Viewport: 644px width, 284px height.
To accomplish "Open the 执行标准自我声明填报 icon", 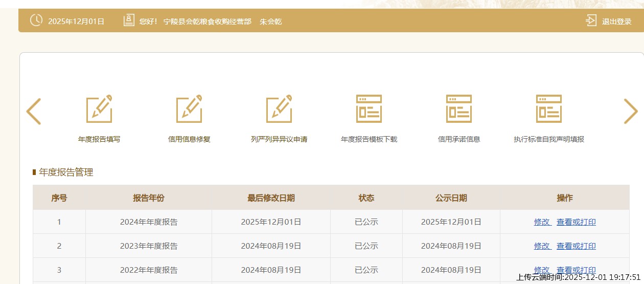I will [549, 109].
